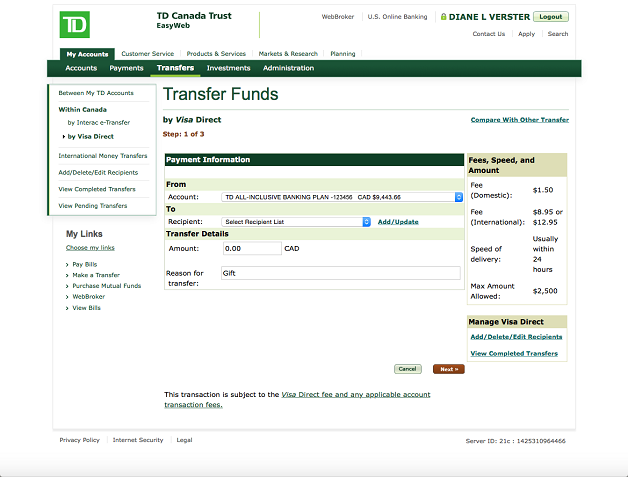The width and height of the screenshot is (628, 477).
Task: Open the Customer Service tab
Action: point(147,54)
